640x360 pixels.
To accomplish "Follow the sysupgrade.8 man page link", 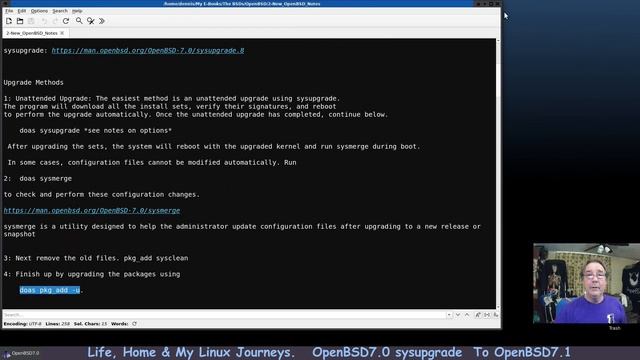I will coord(148,51).
